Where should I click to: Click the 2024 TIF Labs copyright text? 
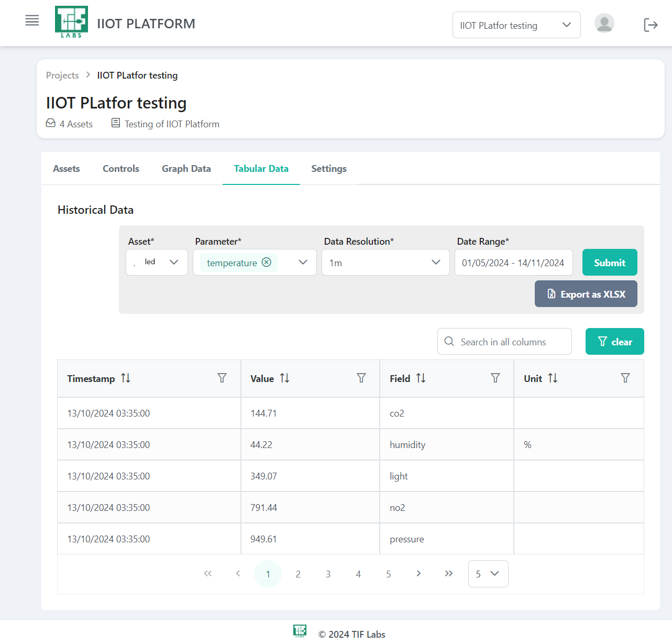pos(352,634)
